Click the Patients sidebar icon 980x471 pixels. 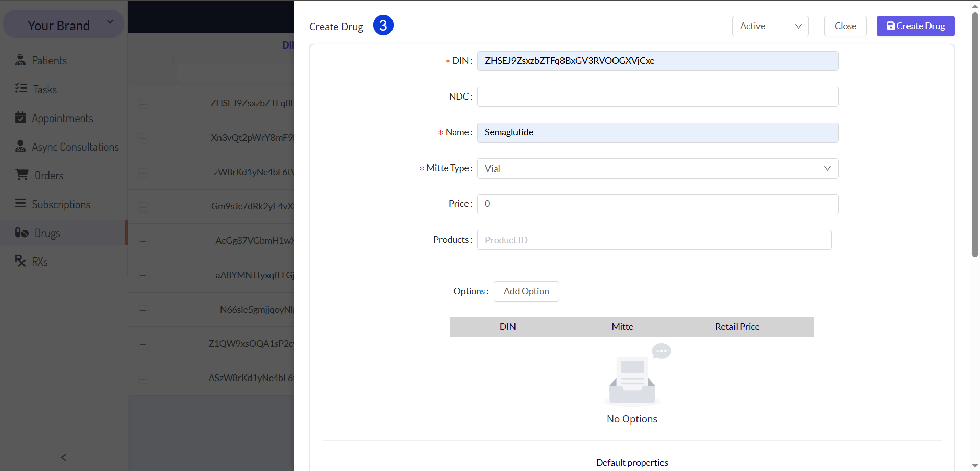[x=20, y=60]
